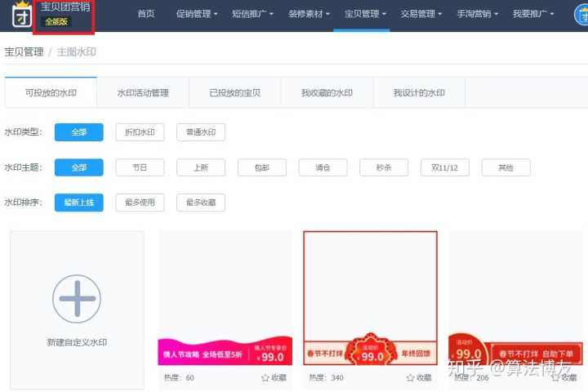Image resolution: width=588 pixels, height=392 pixels.
Task: Sort watermarks by 最多收藏
Action: (201, 203)
